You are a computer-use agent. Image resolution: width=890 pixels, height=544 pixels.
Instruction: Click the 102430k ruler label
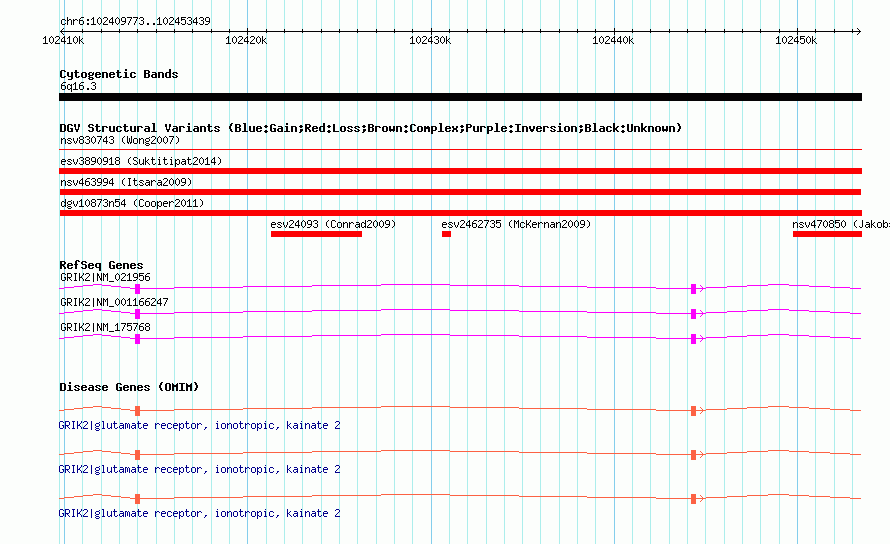coord(430,40)
